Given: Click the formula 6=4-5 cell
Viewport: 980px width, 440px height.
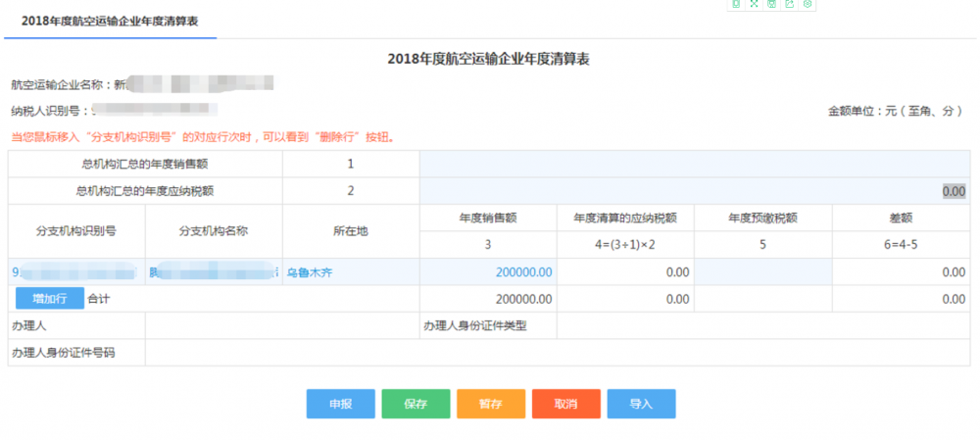Looking at the screenshot, I should [901, 244].
